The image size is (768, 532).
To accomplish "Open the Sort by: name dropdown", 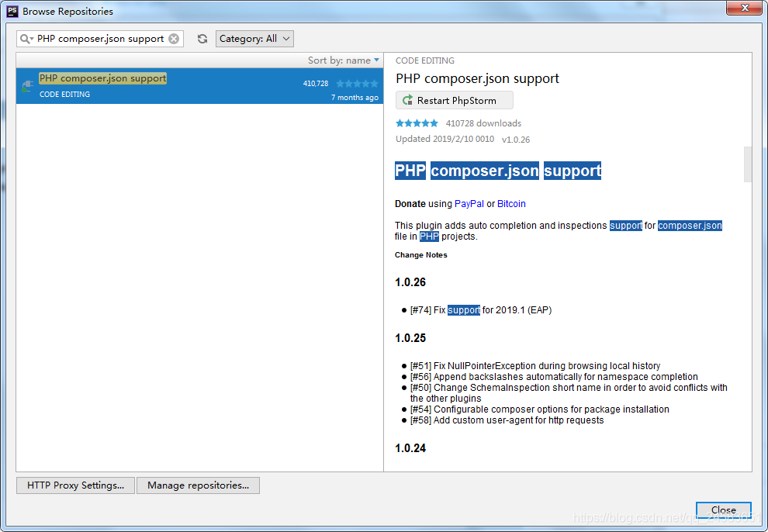I will point(344,60).
